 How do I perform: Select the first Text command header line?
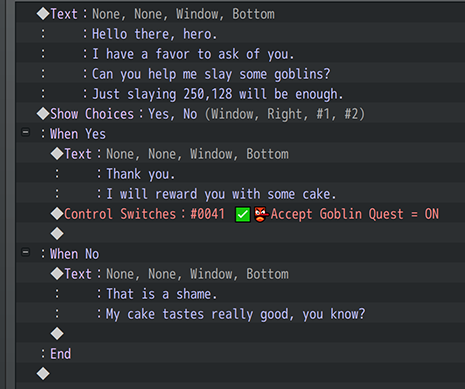click(x=240, y=14)
